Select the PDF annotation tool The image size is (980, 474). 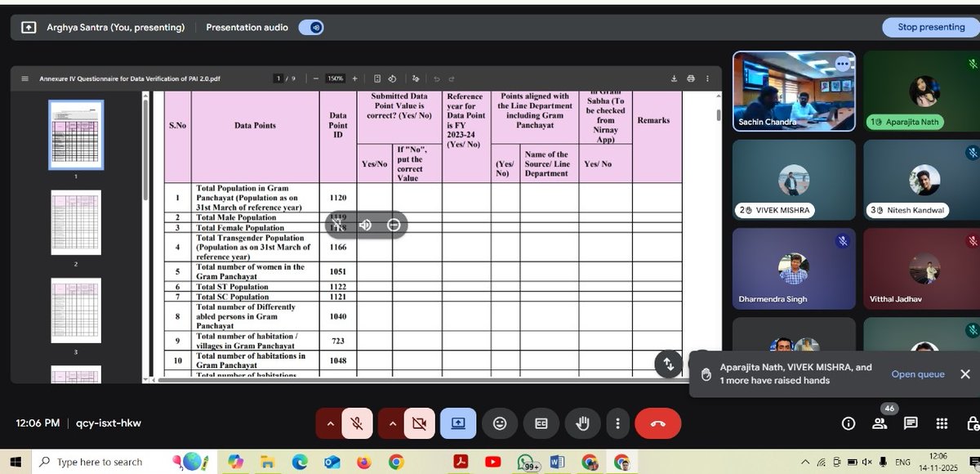(416, 78)
